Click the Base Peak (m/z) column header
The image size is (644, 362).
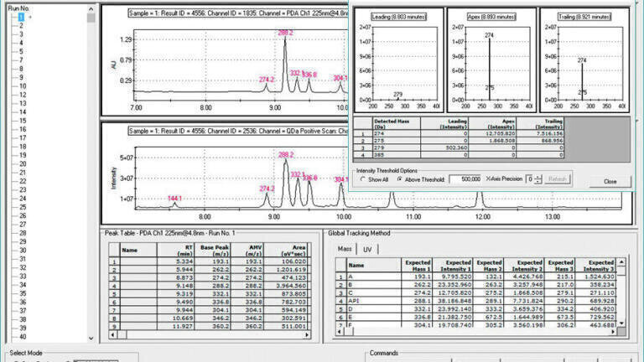[213, 250]
